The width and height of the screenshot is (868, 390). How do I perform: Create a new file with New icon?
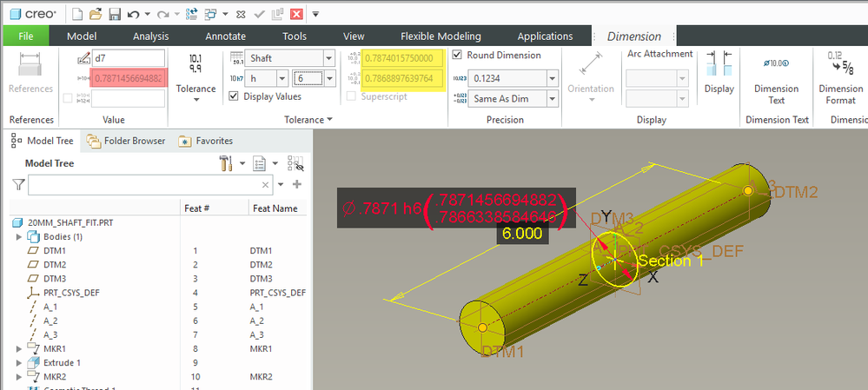(x=77, y=14)
